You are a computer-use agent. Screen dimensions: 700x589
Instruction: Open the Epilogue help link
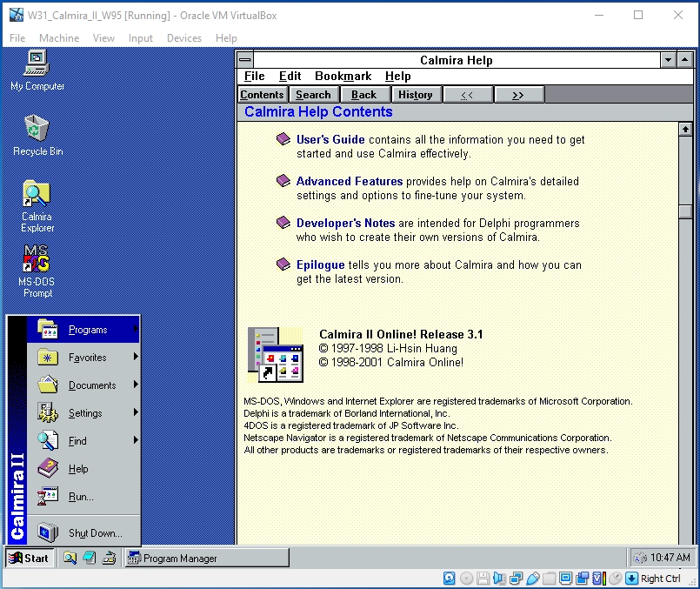pyautogui.click(x=321, y=264)
